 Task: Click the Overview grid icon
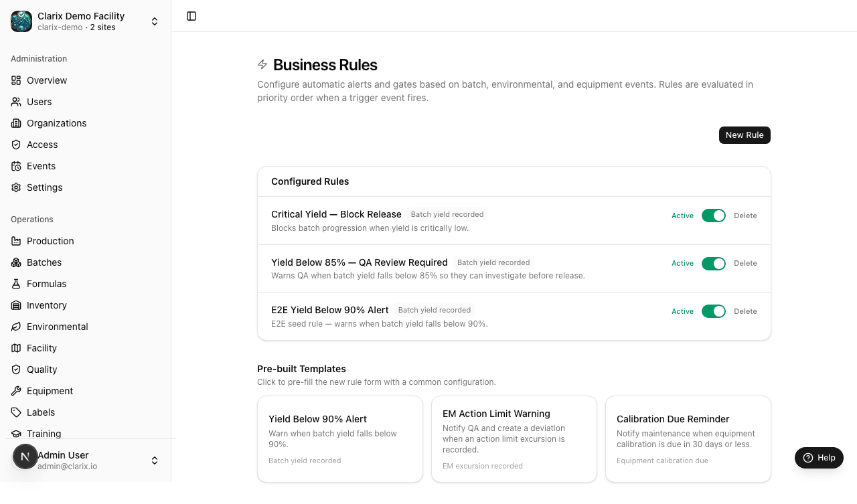[x=16, y=80]
